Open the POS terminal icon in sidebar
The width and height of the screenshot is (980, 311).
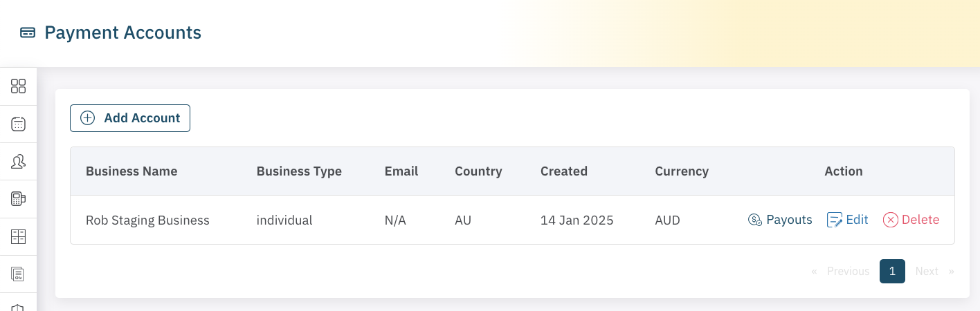[19, 199]
